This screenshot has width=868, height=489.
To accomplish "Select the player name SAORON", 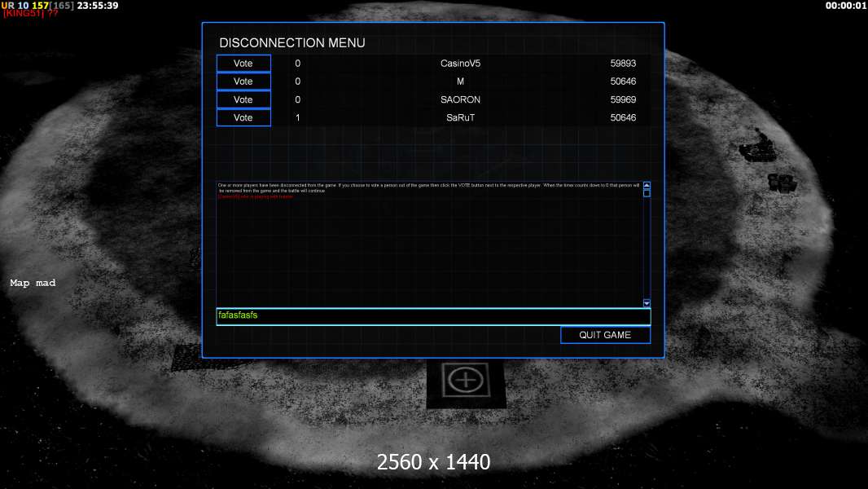I will point(461,99).
